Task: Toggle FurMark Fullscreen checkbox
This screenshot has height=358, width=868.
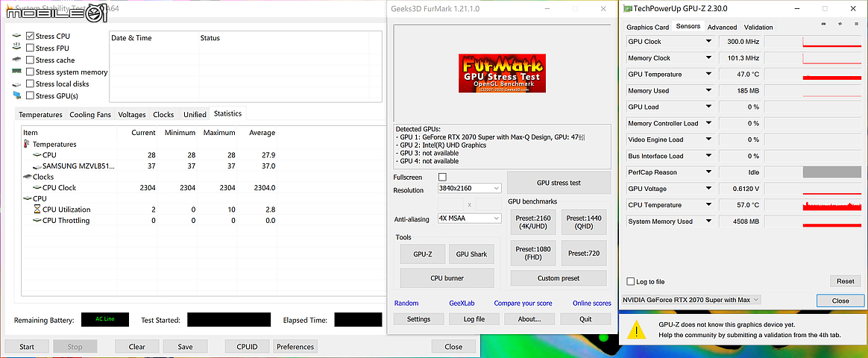Action: point(441,177)
